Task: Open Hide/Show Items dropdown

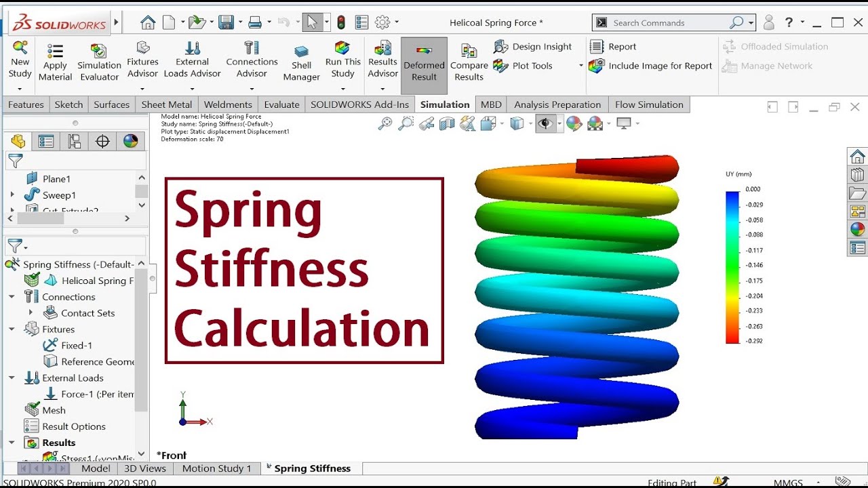Action: click(559, 123)
